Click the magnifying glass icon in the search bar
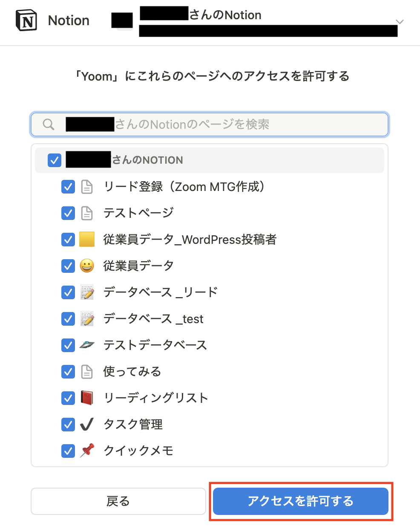This screenshot has height=532, width=420. [x=48, y=124]
